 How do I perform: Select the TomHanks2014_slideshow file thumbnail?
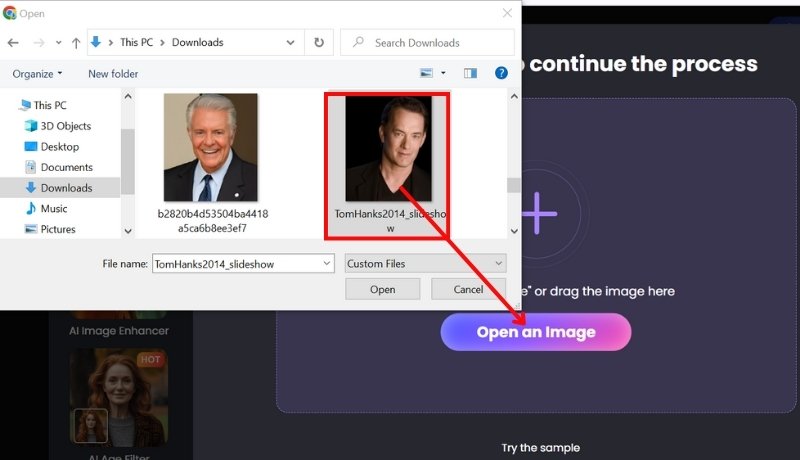(x=389, y=149)
